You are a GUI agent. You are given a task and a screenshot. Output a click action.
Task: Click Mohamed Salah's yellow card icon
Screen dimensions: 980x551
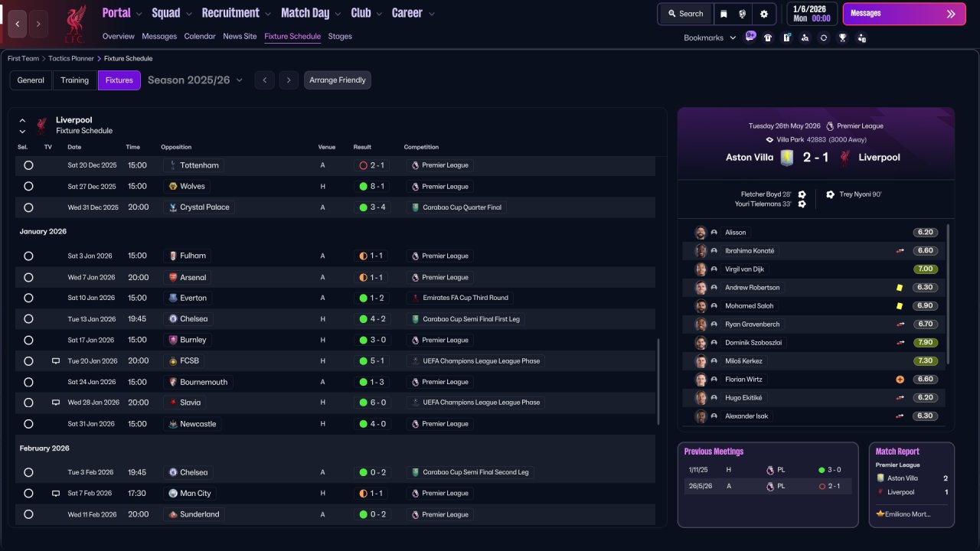900,306
